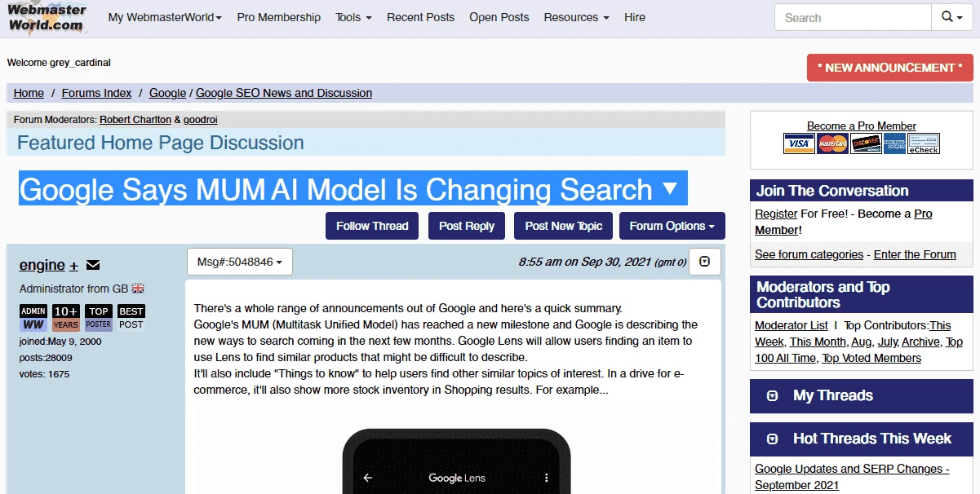Viewport: 980px width, 494px height.
Task: Open the Google breadcrumb link
Action: click(167, 93)
